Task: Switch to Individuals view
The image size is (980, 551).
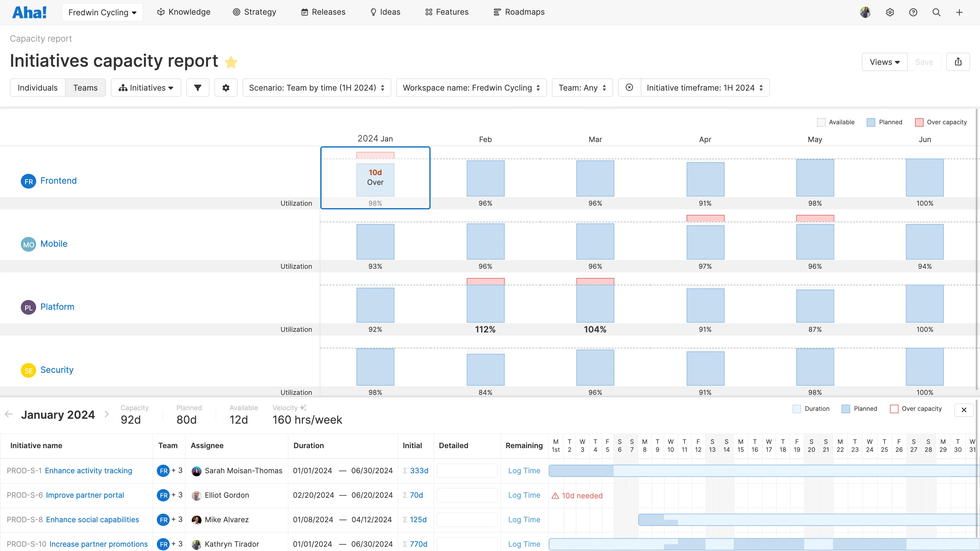Action: point(37,88)
